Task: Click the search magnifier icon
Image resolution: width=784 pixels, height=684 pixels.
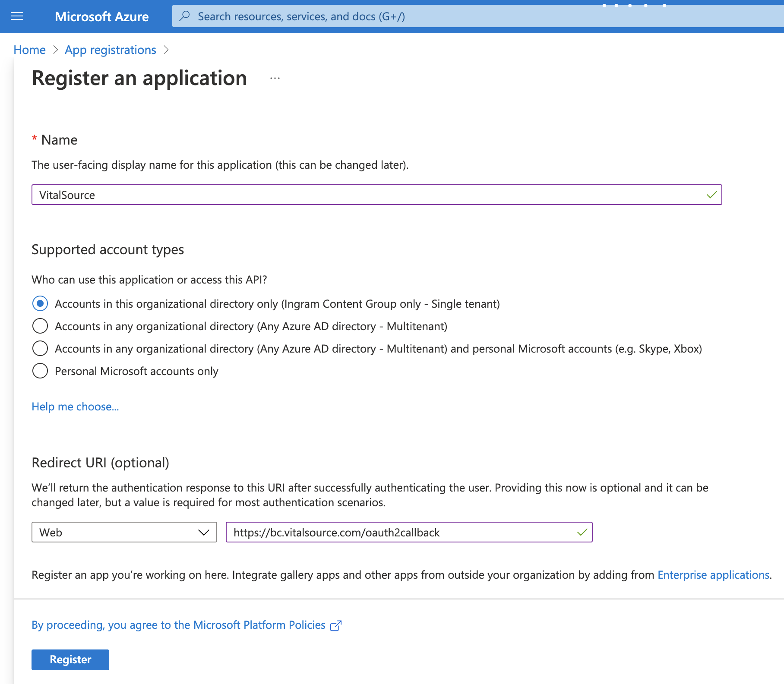Action: tap(185, 16)
